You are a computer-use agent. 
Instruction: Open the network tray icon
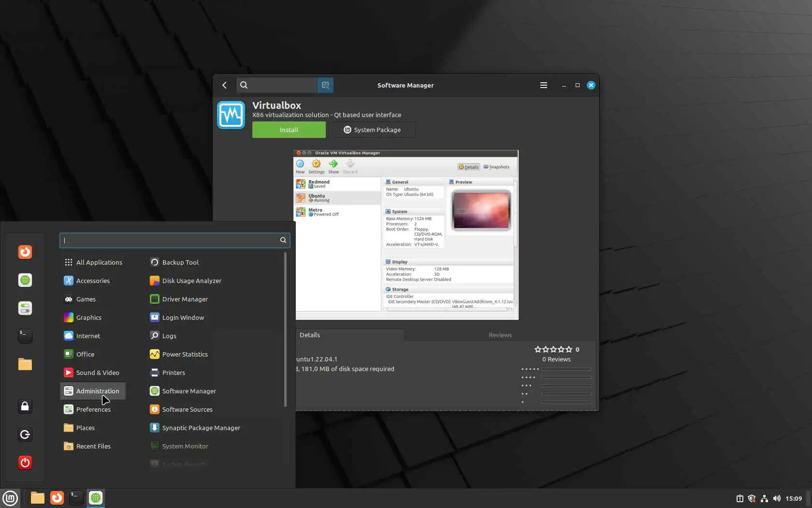coord(764,498)
